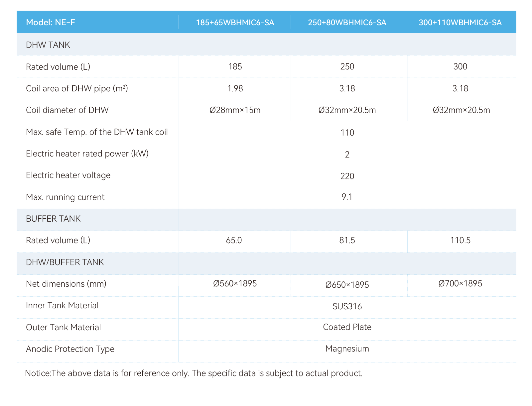Click the coil area value 1.98

tap(235, 88)
